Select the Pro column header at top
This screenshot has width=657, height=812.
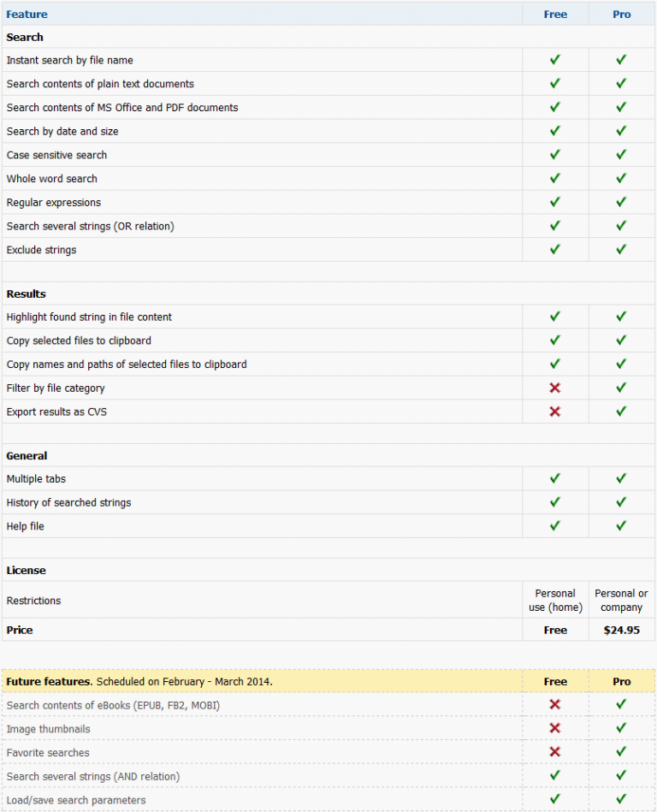click(622, 15)
